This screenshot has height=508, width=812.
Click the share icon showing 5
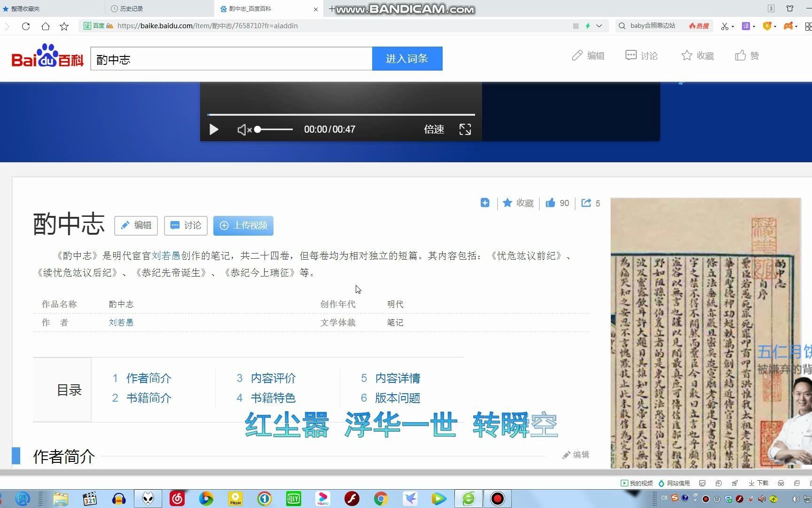(591, 203)
